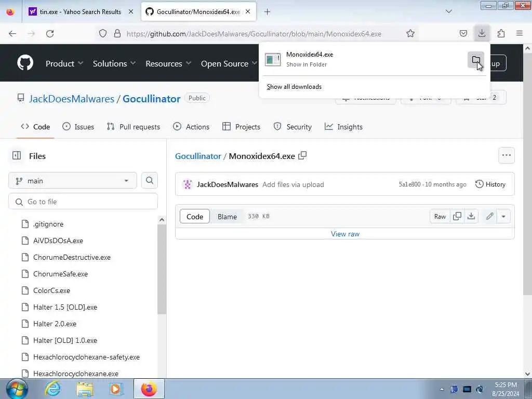Click JackDoesMalwares commit author link

pos(228,184)
